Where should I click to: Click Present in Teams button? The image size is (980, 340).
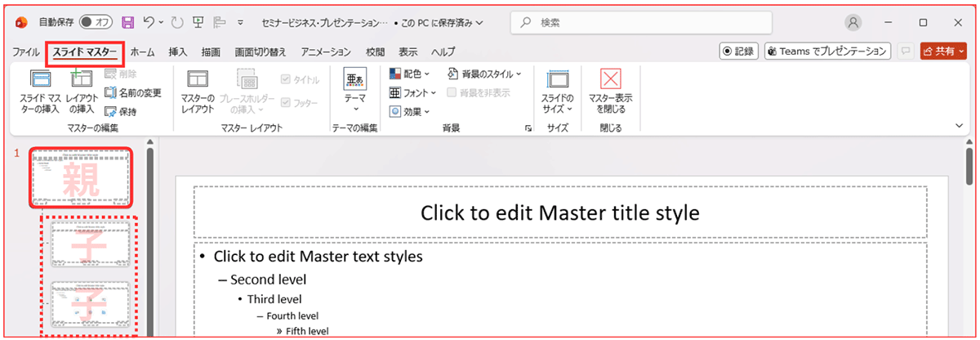pos(826,51)
